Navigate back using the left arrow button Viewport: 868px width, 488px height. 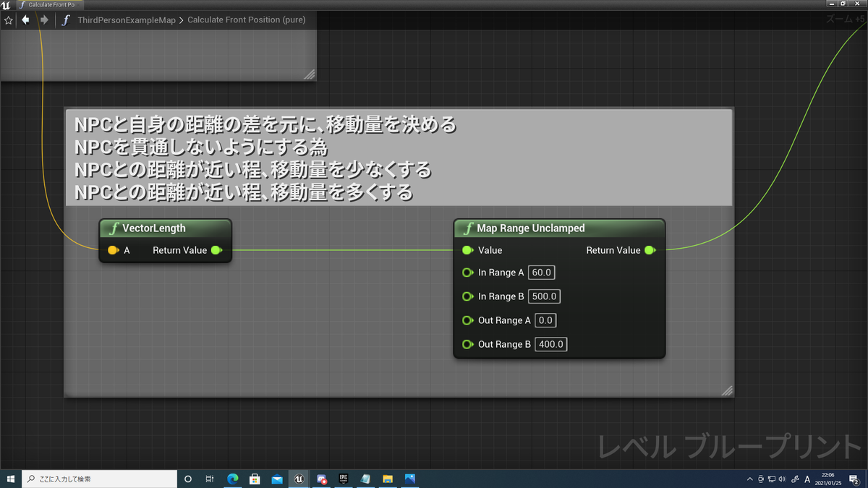(x=26, y=20)
